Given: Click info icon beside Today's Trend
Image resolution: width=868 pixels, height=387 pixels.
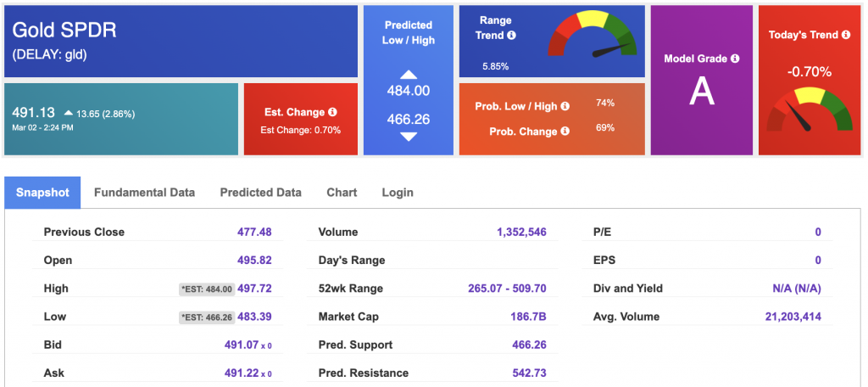Looking at the screenshot, I should click(x=846, y=35).
